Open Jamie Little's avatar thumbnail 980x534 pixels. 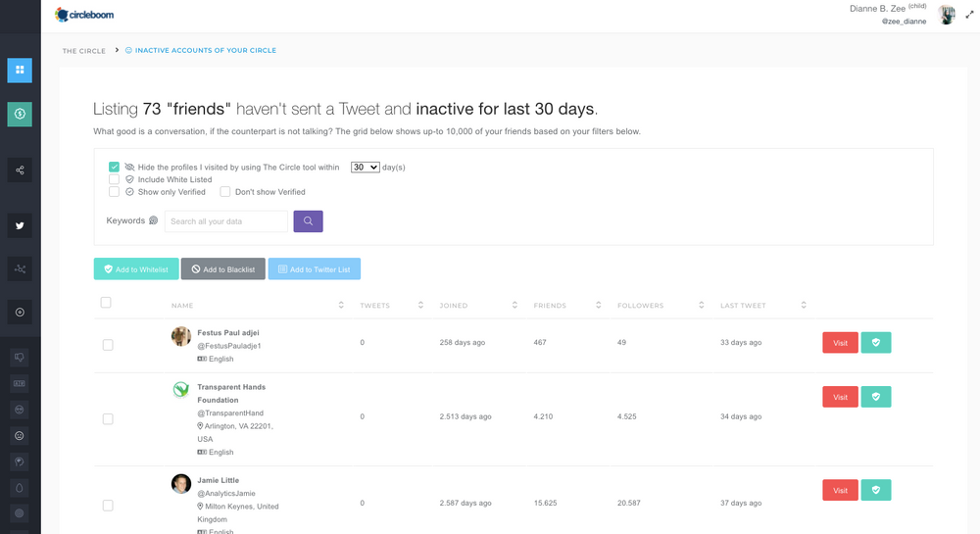(x=181, y=483)
